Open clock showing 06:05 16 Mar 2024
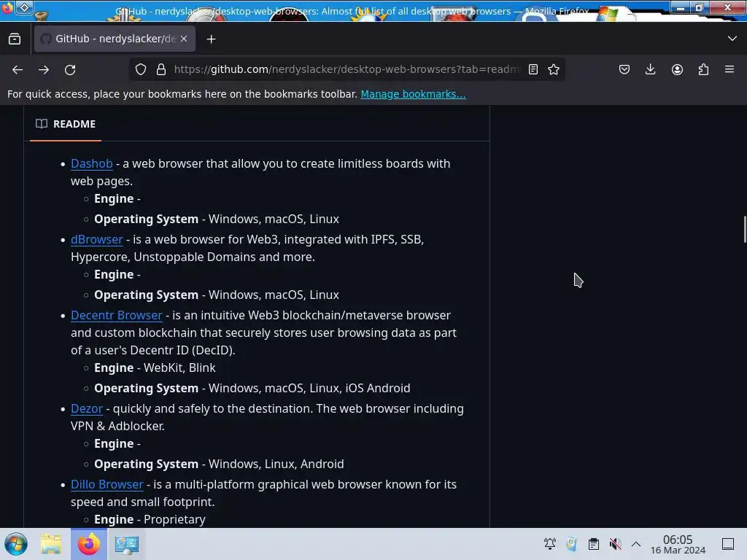Image resolution: width=747 pixels, height=560 pixels. (678, 544)
